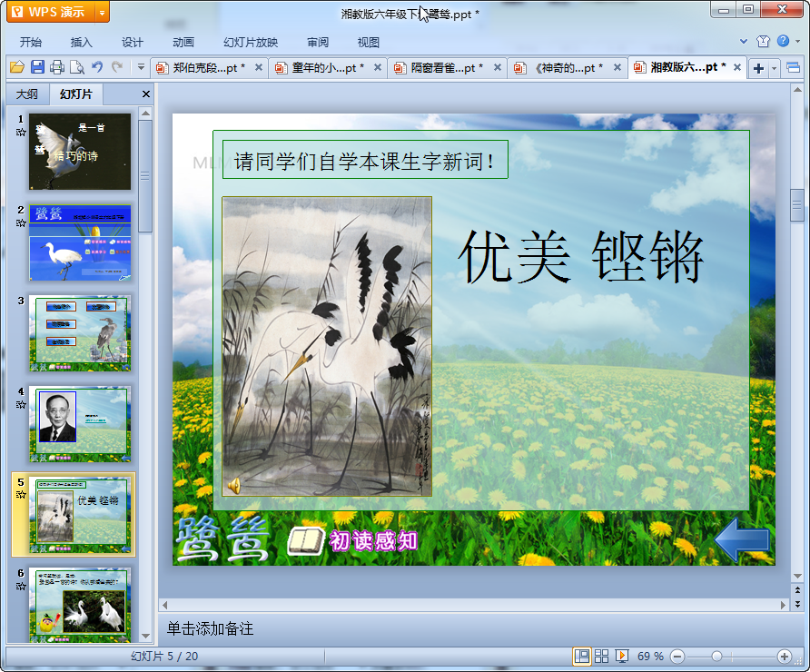Screen dimensions: 810x672
Task: Expand the help dropdown arrow
Action: point(797,42)
